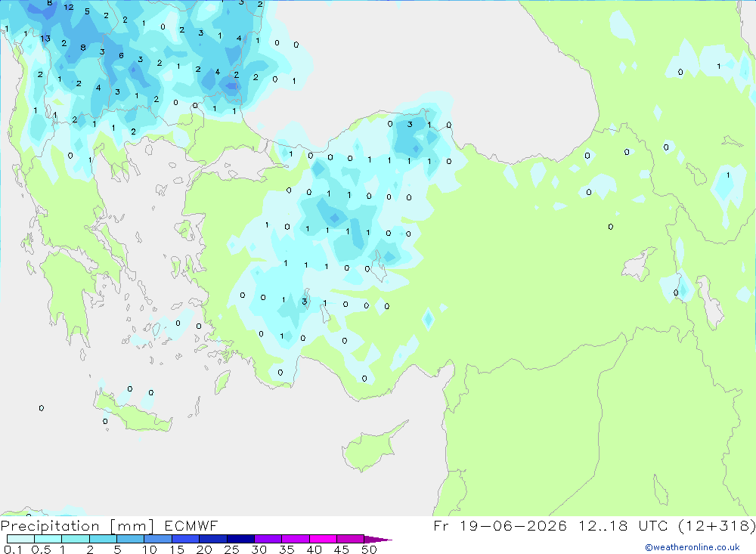
Task: Click the map value '12'
Action: 69,8
